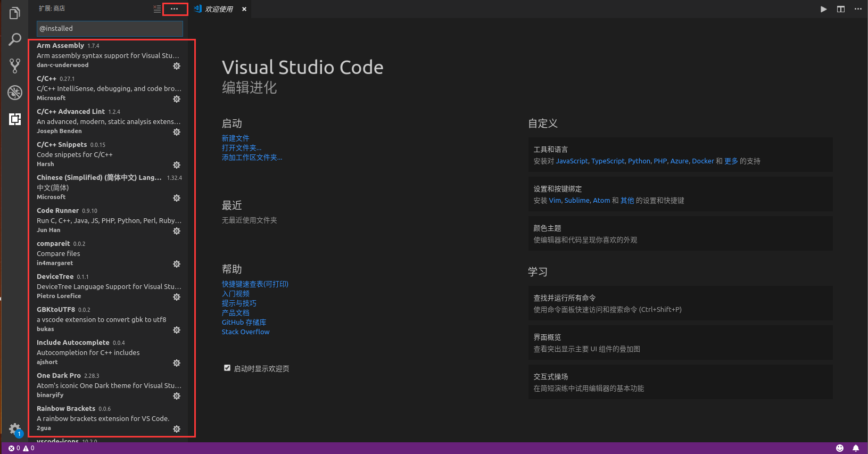Click the Atom keybindings link
Screen dimensions: 868x454
click(x=601, y=201)
